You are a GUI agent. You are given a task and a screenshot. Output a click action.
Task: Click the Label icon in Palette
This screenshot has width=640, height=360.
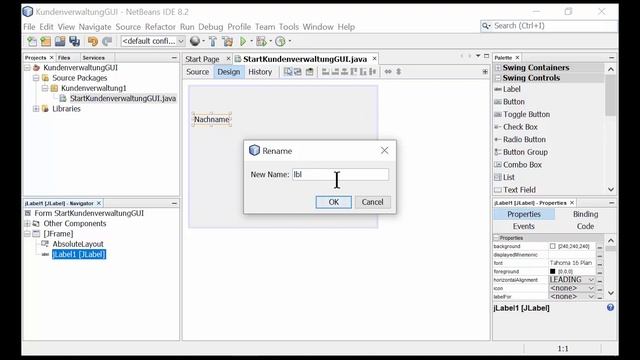click(498, 89)
